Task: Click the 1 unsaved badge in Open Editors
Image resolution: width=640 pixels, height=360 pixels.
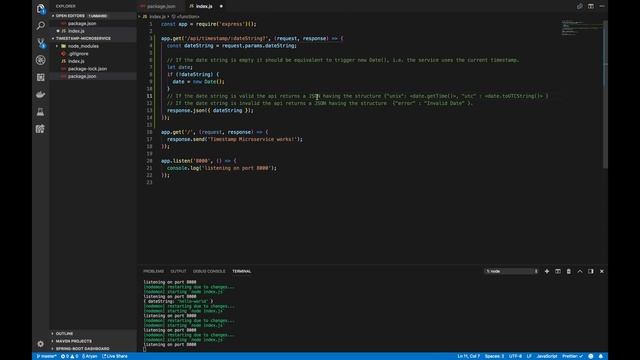Action: coord(98,16)
